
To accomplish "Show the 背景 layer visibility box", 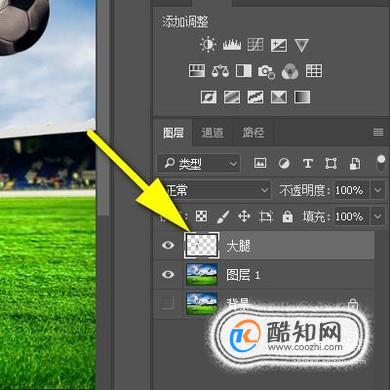I will coord(168,303).
